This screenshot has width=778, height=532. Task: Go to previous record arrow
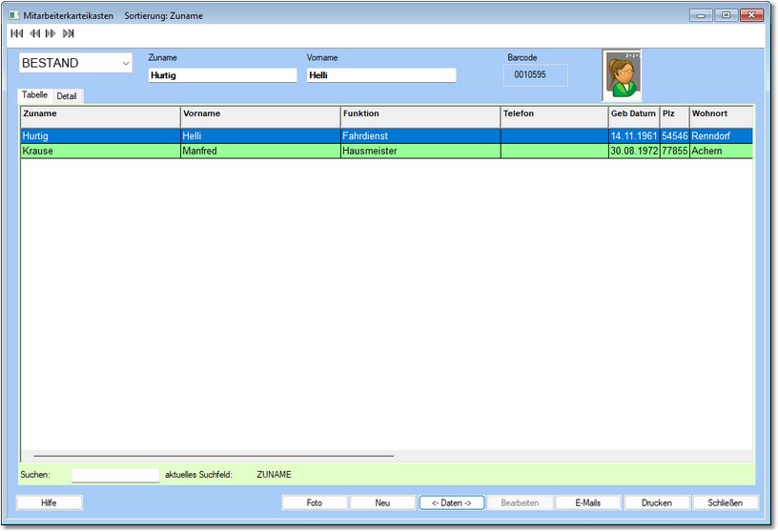pos(34,33)
